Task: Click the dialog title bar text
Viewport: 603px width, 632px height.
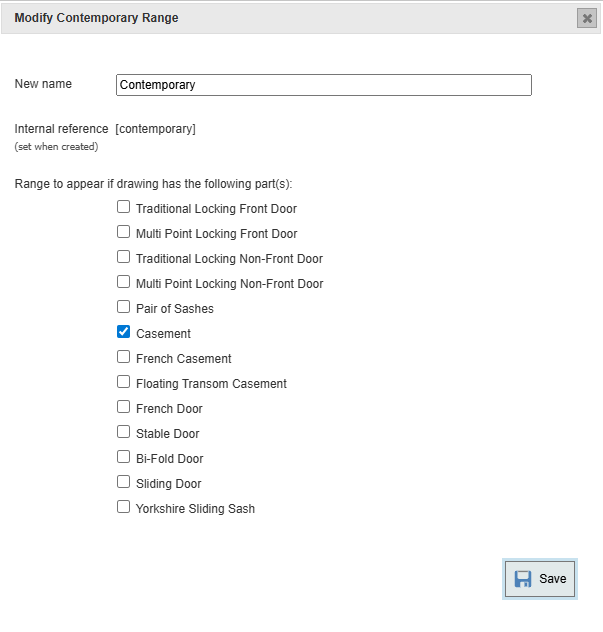Action: click(x=96, y=18)
